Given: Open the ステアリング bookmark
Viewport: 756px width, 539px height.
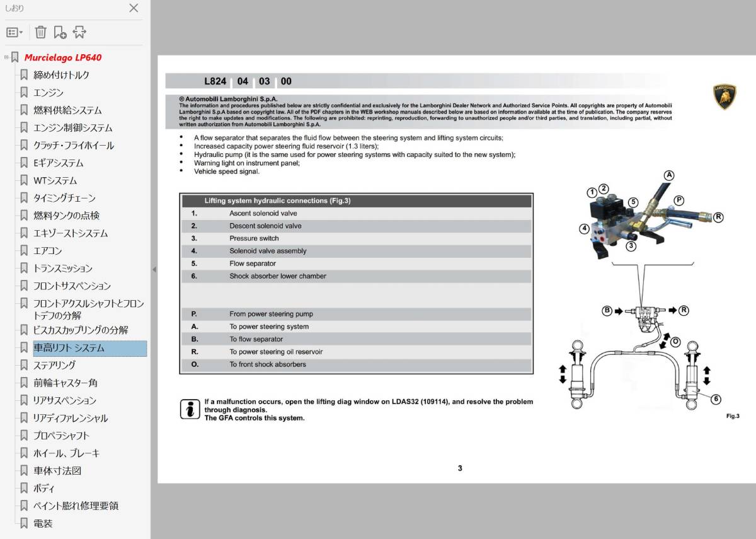Looking at the screenshot, I should click(54, 366).
